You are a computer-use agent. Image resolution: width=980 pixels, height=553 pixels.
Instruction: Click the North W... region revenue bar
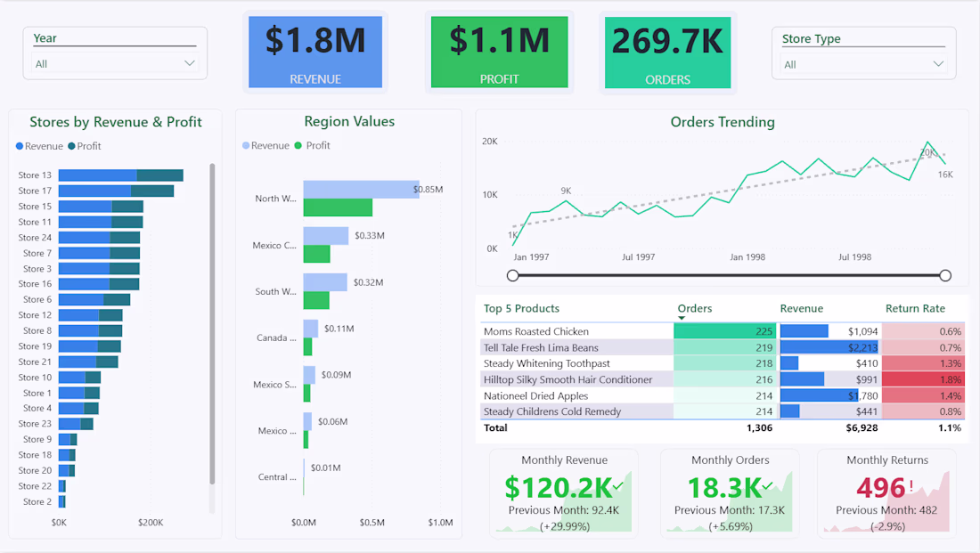tap(361, 190)
